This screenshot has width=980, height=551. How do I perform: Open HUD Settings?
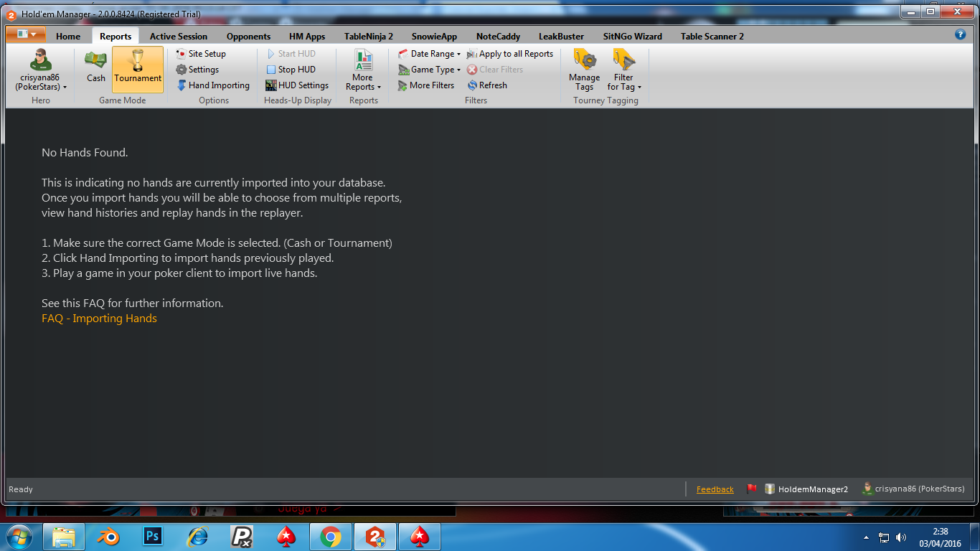tap(297, 85)
